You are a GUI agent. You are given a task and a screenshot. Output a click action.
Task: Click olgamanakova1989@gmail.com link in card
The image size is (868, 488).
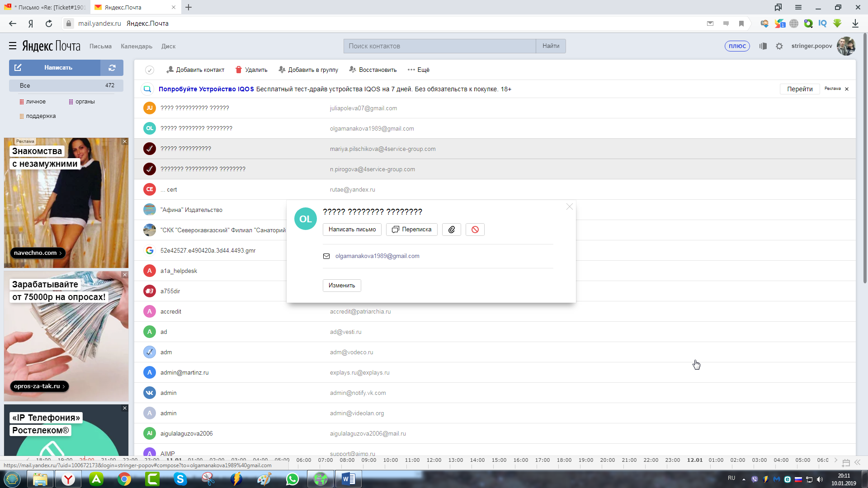coord(377,256)
